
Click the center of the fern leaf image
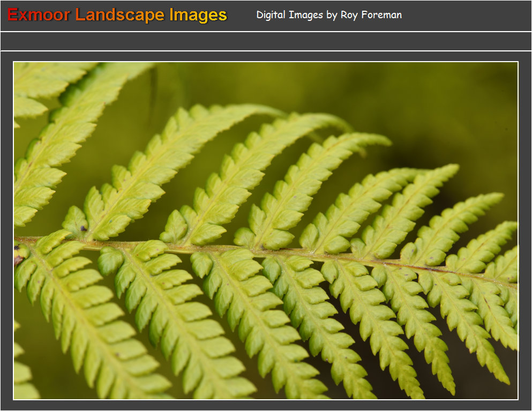(x=266, y=230)
